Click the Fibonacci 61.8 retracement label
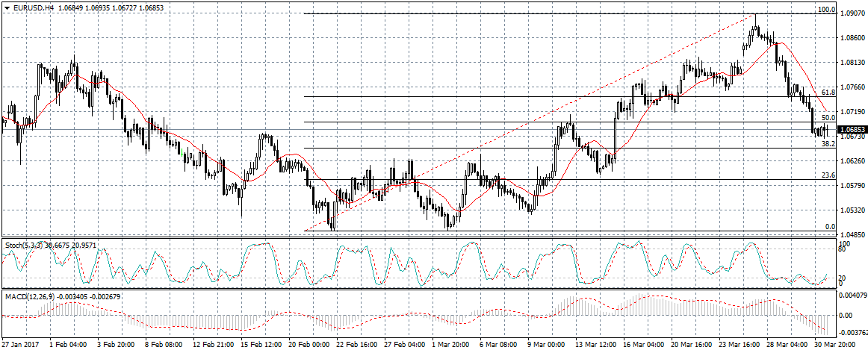 click(x=828, y=93)
